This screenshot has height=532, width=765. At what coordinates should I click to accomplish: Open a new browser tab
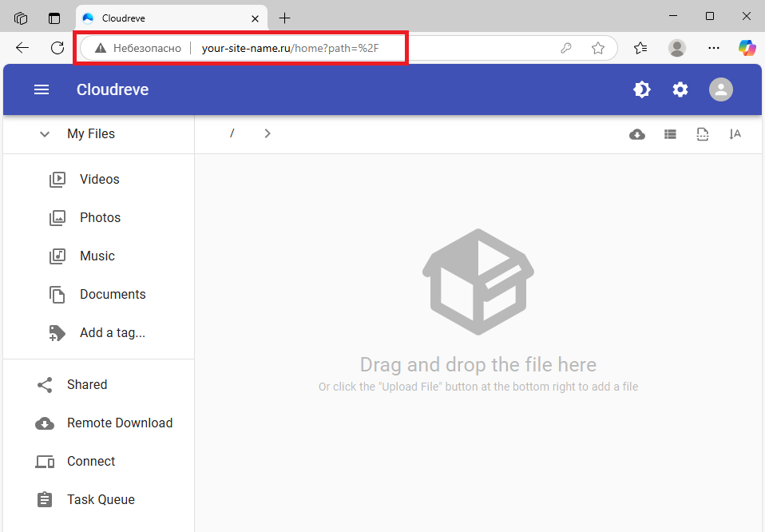pos(284,18)
